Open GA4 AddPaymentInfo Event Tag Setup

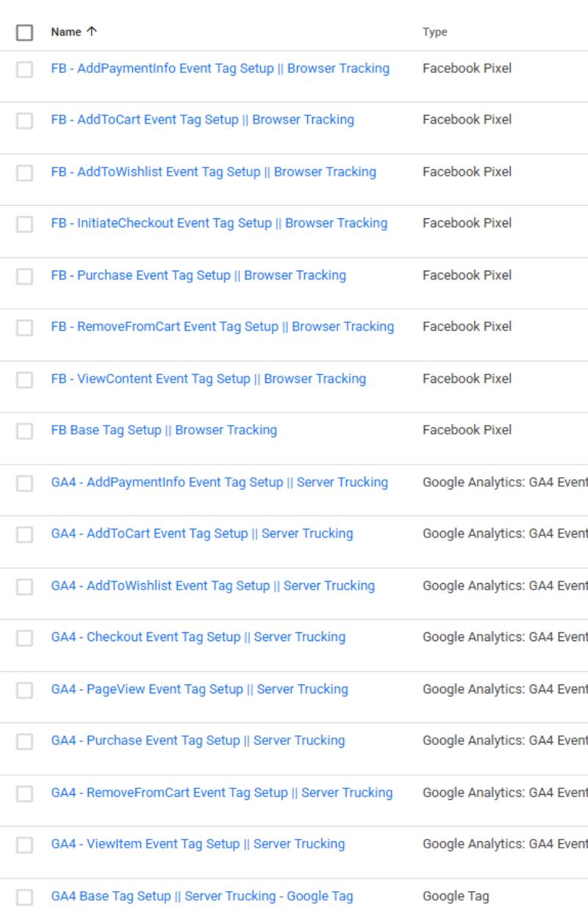pos(219,483)
